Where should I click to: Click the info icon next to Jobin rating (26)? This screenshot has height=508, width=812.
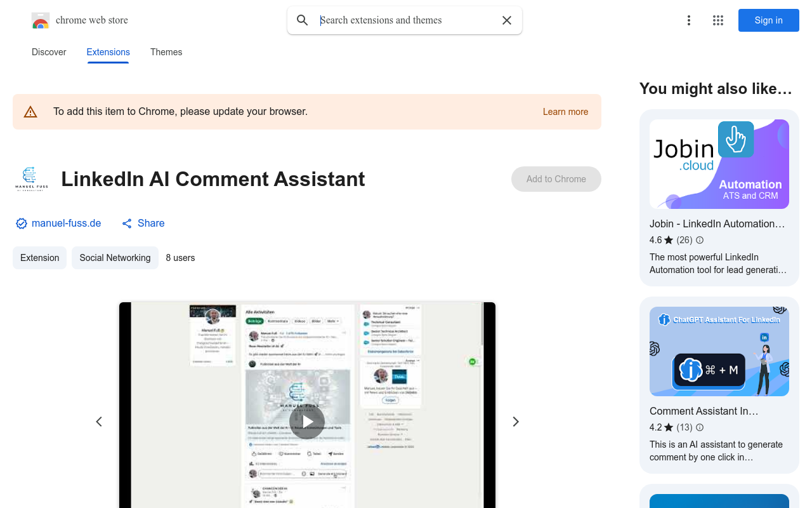[700, 240]
